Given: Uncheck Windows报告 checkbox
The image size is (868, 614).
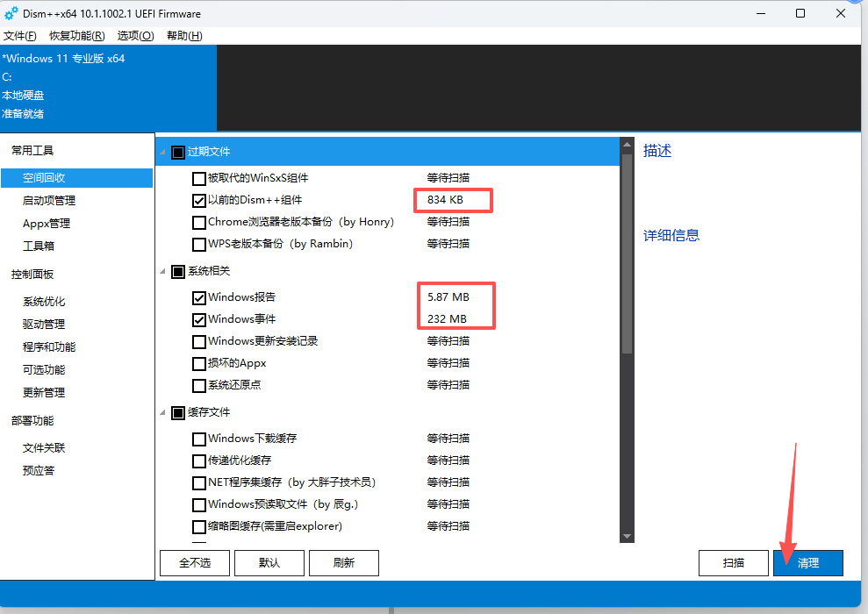Looking at the screenshot, I should tap(198, 297).
